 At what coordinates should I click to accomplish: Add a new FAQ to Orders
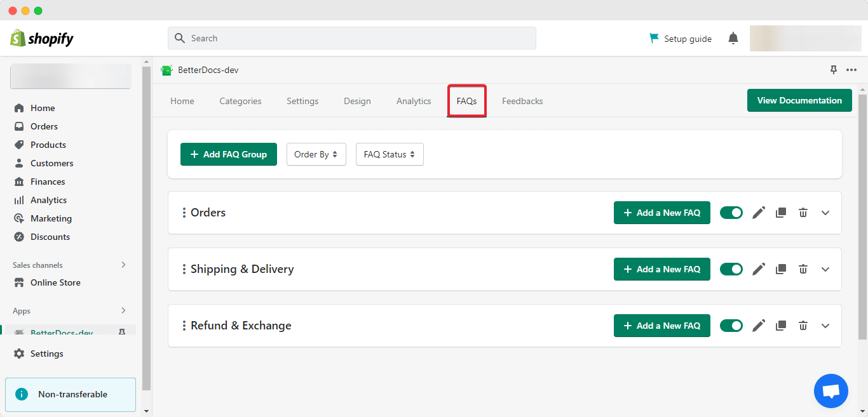[x=662, y=213]
